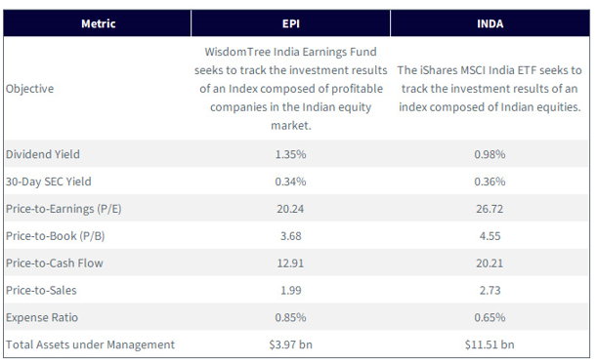This screenshot has width=597, height=364.
Task: Click the iShares MSCI India ETF description
Action: click(x=490, y=89)
